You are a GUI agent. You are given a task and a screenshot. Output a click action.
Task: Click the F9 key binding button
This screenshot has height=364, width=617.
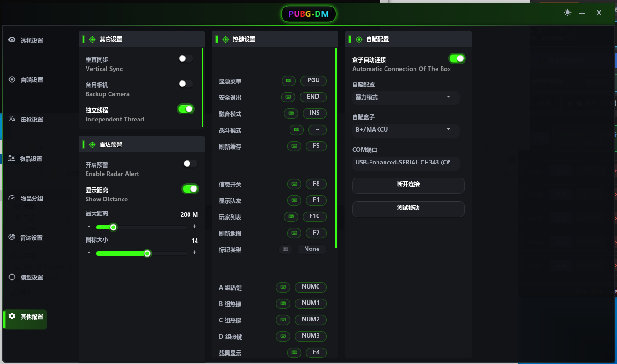coord(316,146)
